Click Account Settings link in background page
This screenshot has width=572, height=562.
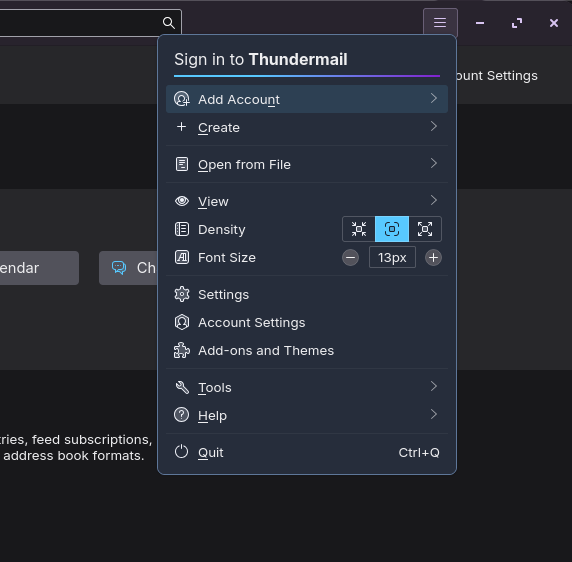(x=497, y=75)
